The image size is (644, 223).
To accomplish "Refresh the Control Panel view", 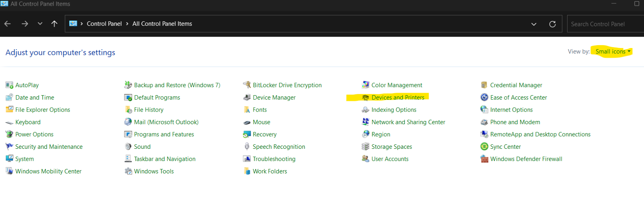I will 553,24.
